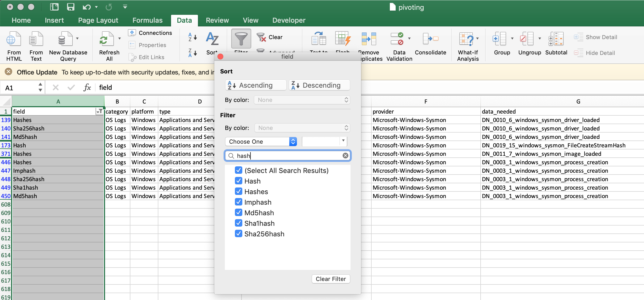The image size is (644, 300).
Task: Click the Consolidate icon
Action: click(430, 39)
